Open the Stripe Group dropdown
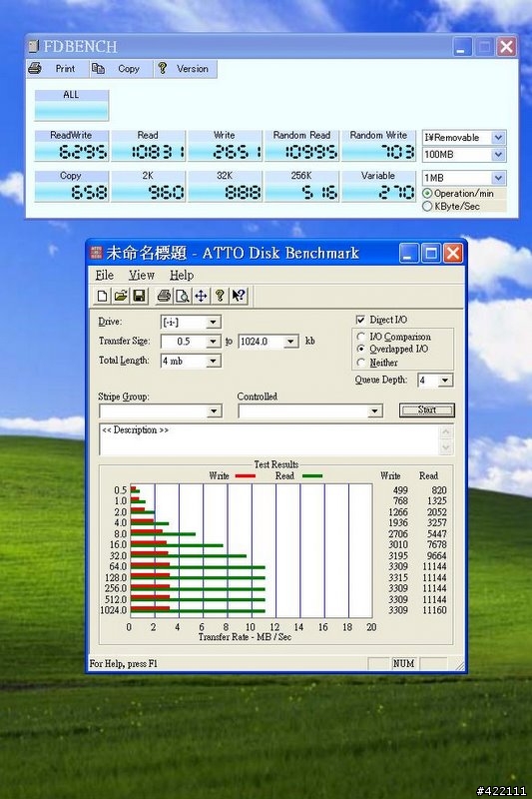 tap(215, 411)
